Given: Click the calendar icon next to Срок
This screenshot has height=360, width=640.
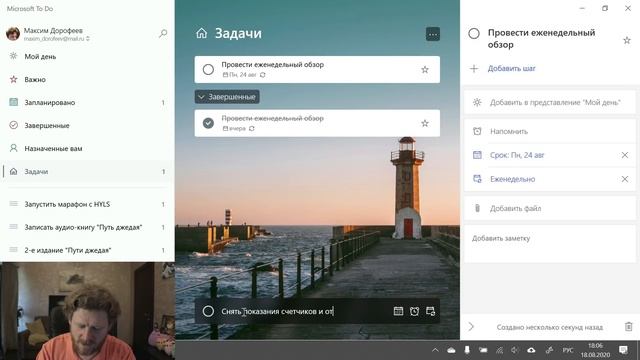Looking at the screenshot, I should [x=477, y=155].
